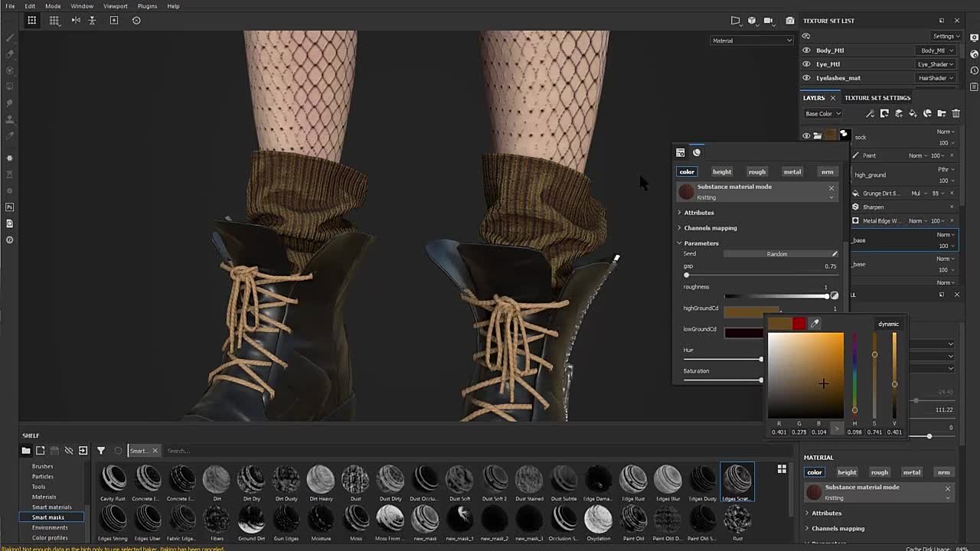Click the material sphere tab icon in popup

coord(697,152)
